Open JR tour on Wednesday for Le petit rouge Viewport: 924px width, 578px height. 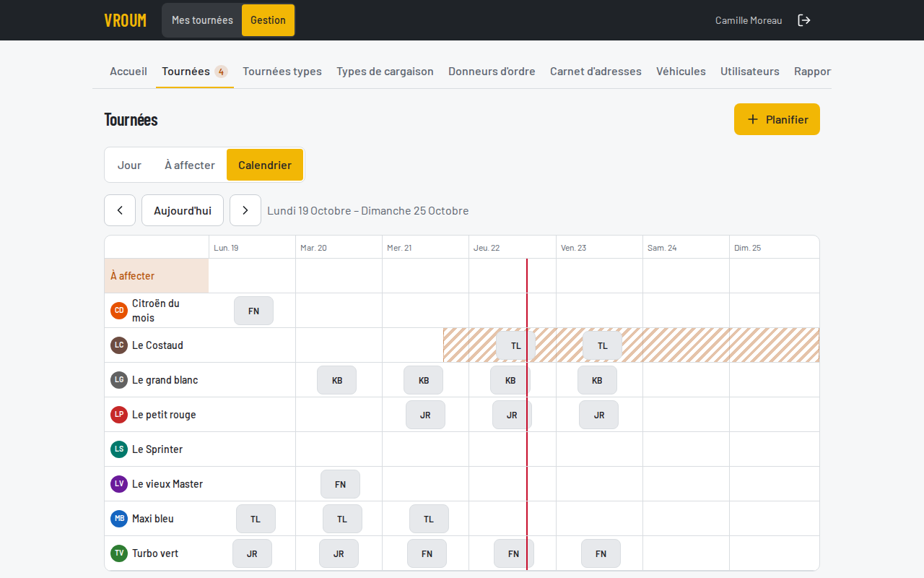(425, 415)
